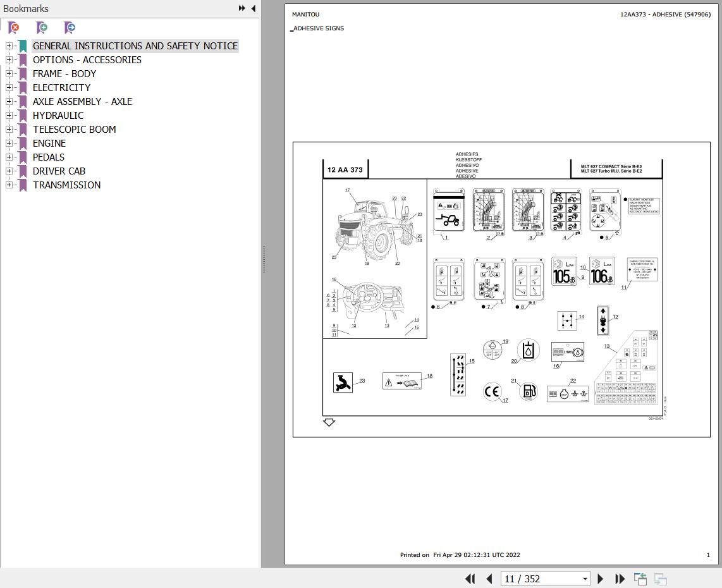Jump to the TELESCOPIC BOOM bookmark

(74, 130)
